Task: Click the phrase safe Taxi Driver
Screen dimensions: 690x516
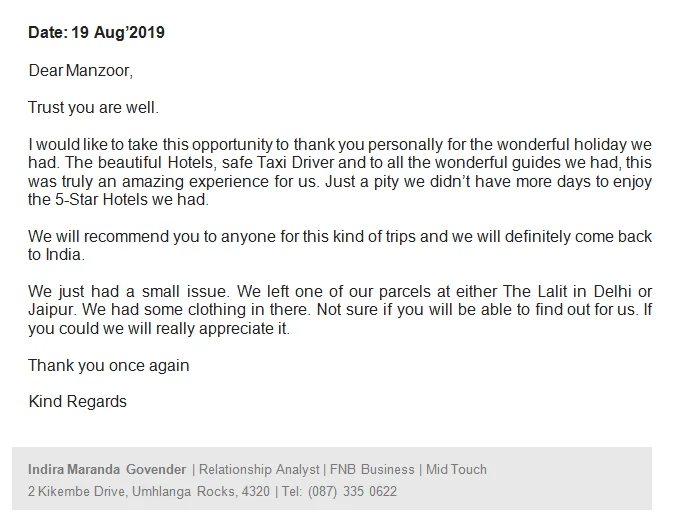Action: click(278, 162)
